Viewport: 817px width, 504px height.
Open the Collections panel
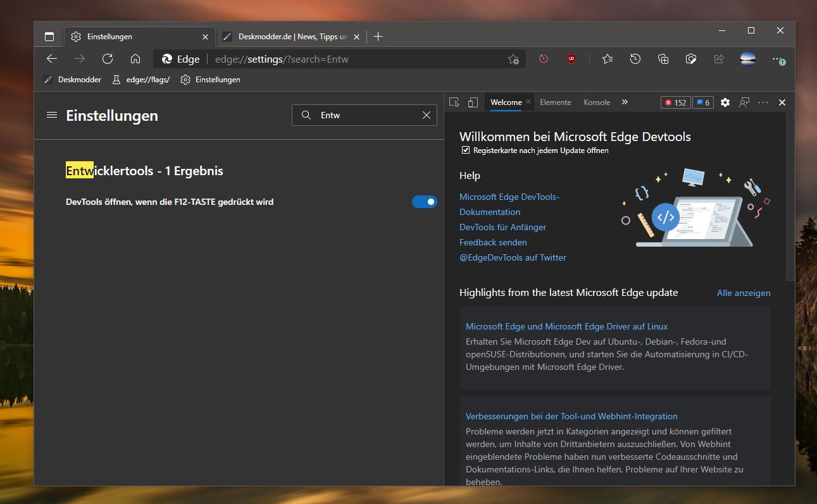click(x=663, y=59)
